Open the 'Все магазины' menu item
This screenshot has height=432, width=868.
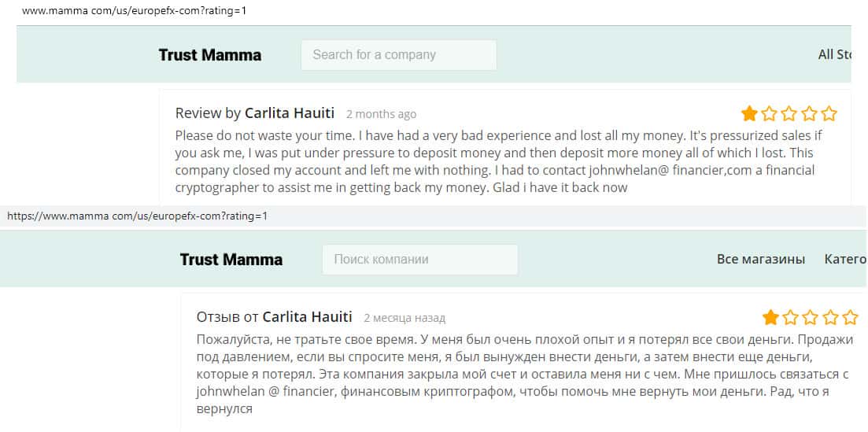tap(760, 260)
